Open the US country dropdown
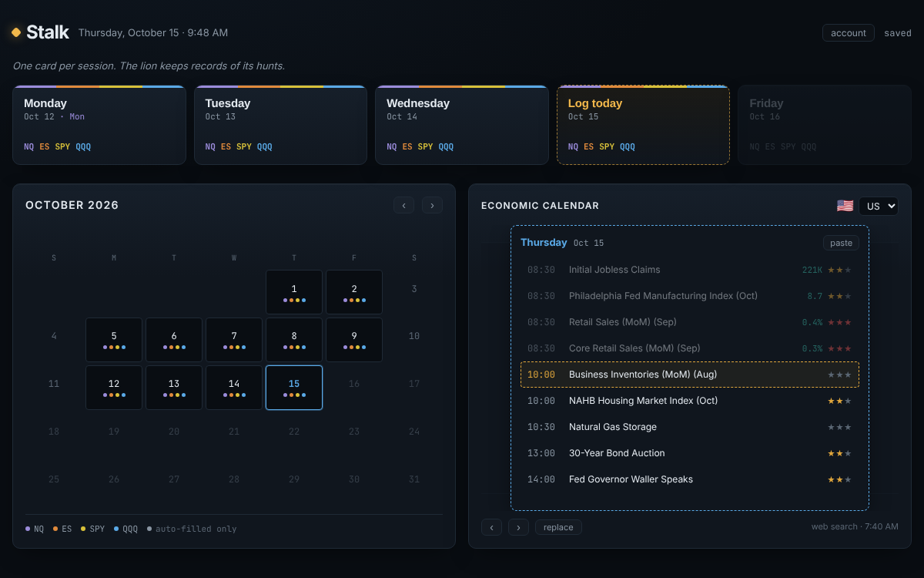Screen dimensions: 924x578 (x=879, y=206)
